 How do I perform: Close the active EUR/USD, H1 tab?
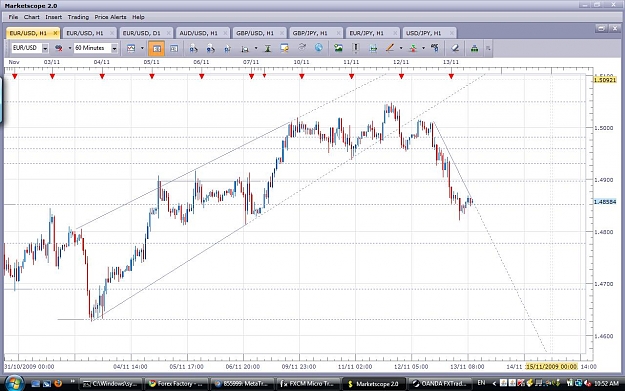[55, 33]
